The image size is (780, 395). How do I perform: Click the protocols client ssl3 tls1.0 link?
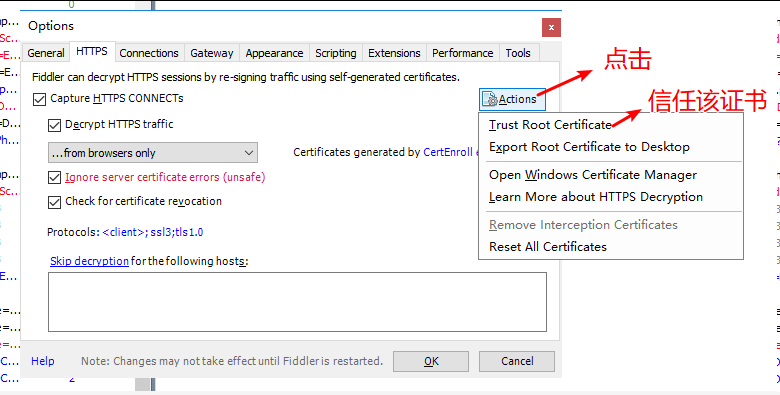tap(153, 232)
